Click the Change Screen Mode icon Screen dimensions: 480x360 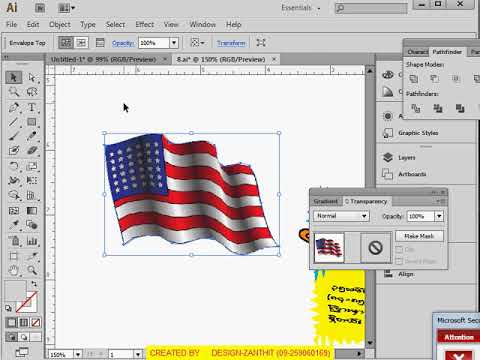pyautogui.click(x=22, y=352)
